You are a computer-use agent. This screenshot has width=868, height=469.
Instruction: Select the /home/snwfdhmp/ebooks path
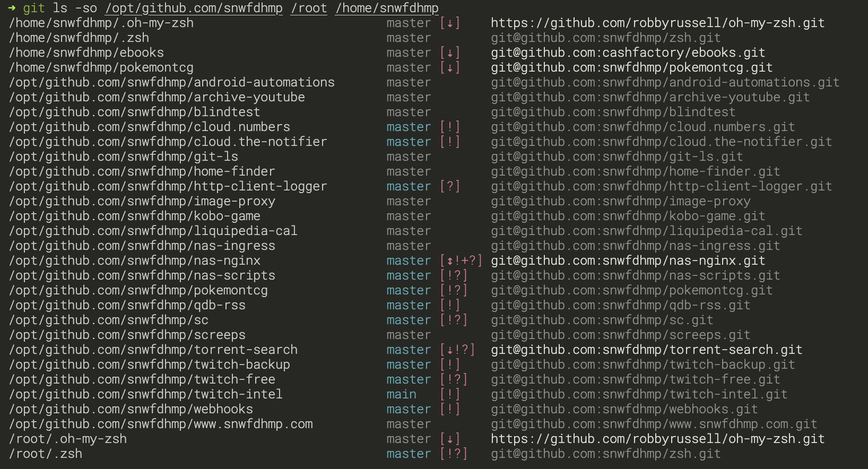(86, 53)
